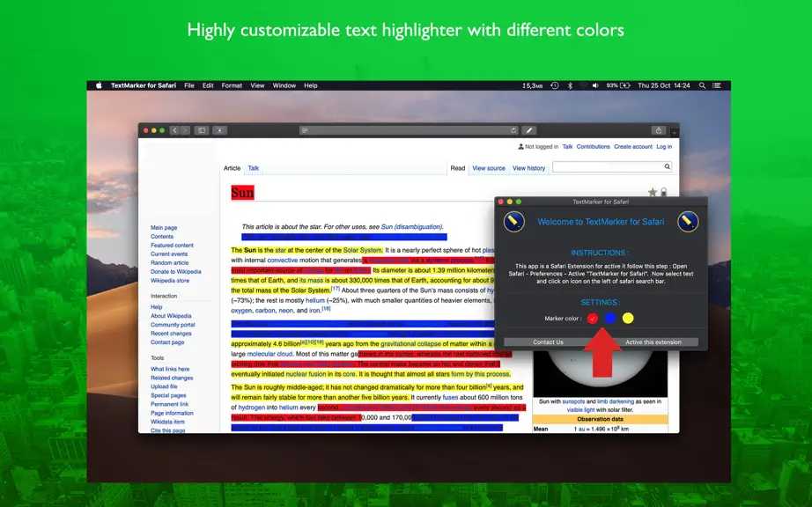Open the View history link
The height and width of the screenshot is (507, 812).
click(528, 168)
